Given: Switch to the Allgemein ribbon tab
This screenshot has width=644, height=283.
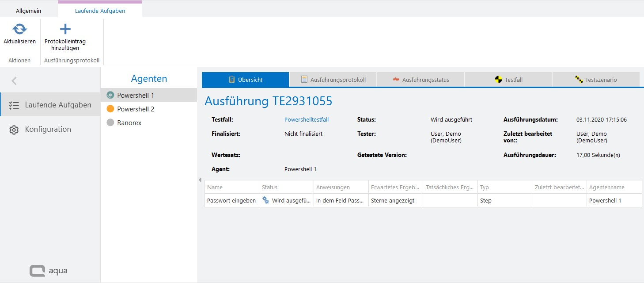Looking at the screenshot, I should [x=28, y=11].
